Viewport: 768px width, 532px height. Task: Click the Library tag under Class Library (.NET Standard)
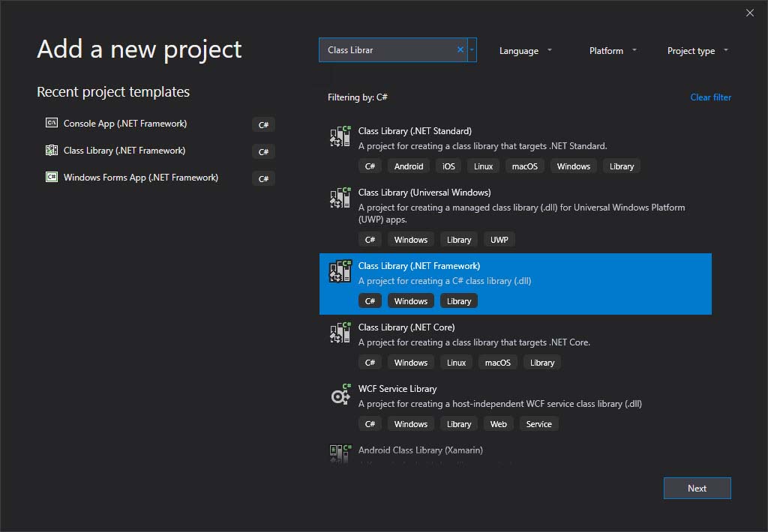click(622, 166)
